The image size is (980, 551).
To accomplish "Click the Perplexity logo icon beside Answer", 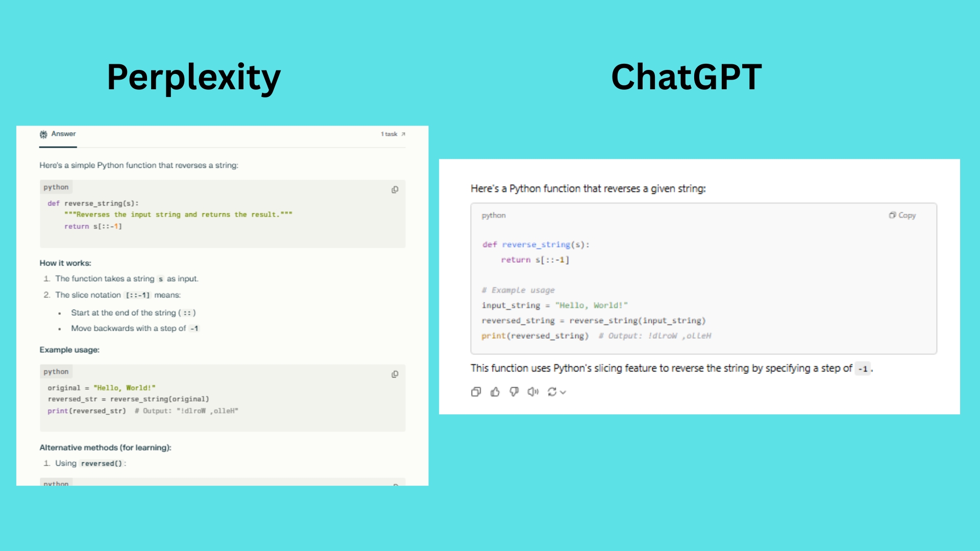I will [43, 134].
